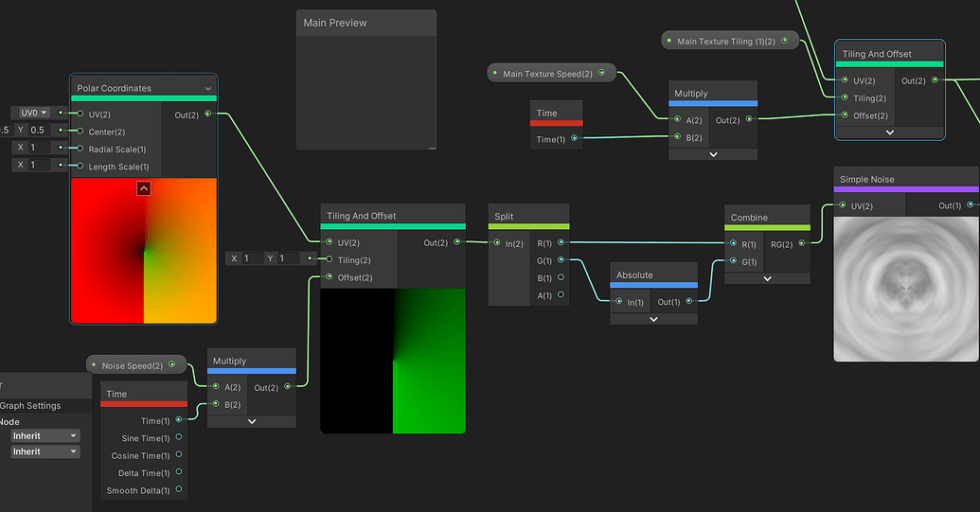980x512 pixels.
Task: Click the Sine Time(1) output port
Action: point(179,438)
